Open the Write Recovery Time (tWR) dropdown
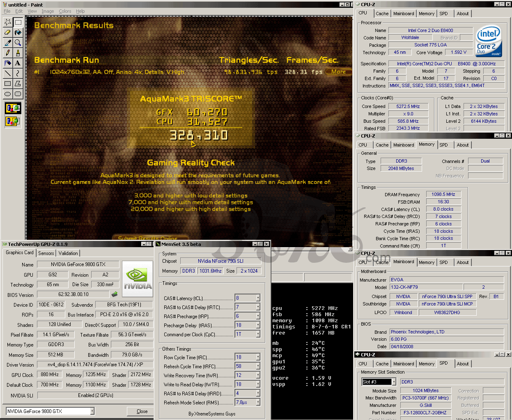Screen dimensions: 512x420 pyautogui.click(x=258, y=375)
